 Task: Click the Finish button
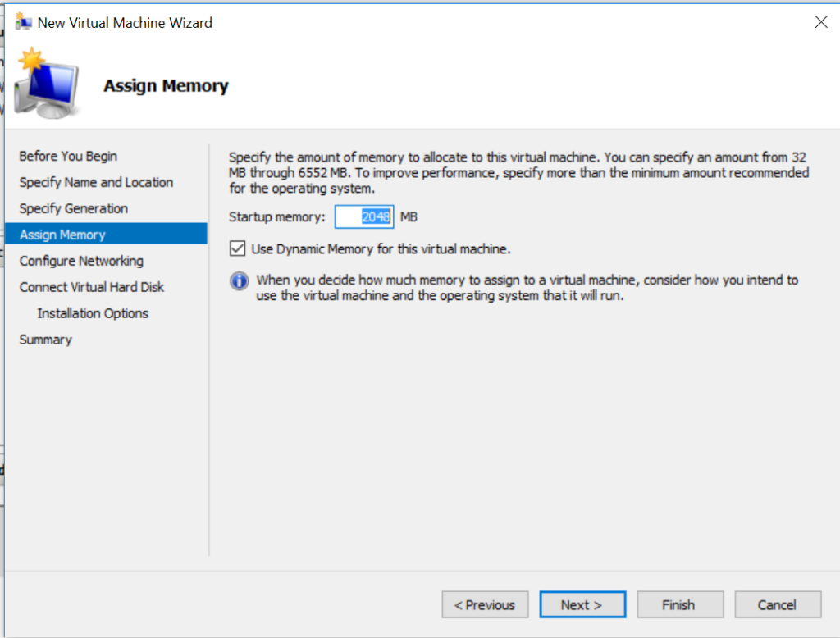pos(680,604)
